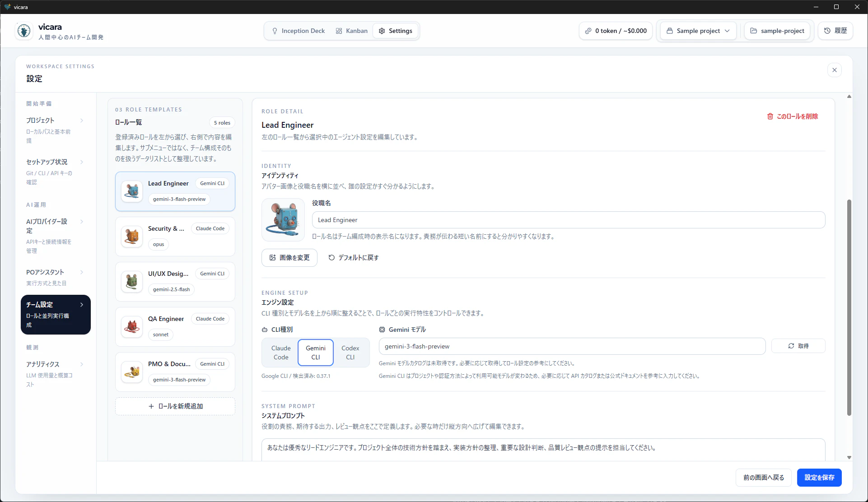868x502 pixels.
Task: Close the settings panel with the X
Action: [834, 70]
